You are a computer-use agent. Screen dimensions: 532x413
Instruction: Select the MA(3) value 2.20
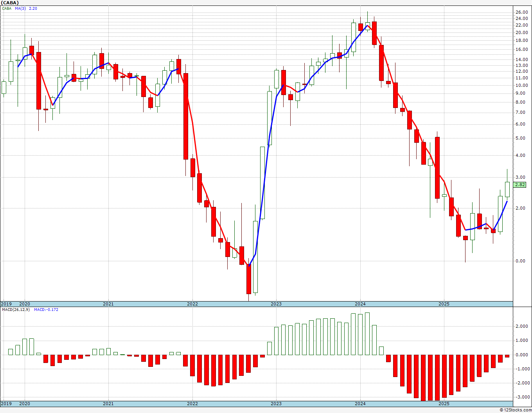coord(33,8)
